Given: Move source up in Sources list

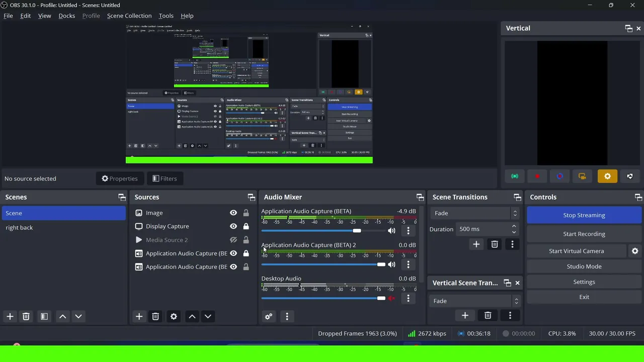Looking at the screenshot, I should tap(192, 316).
